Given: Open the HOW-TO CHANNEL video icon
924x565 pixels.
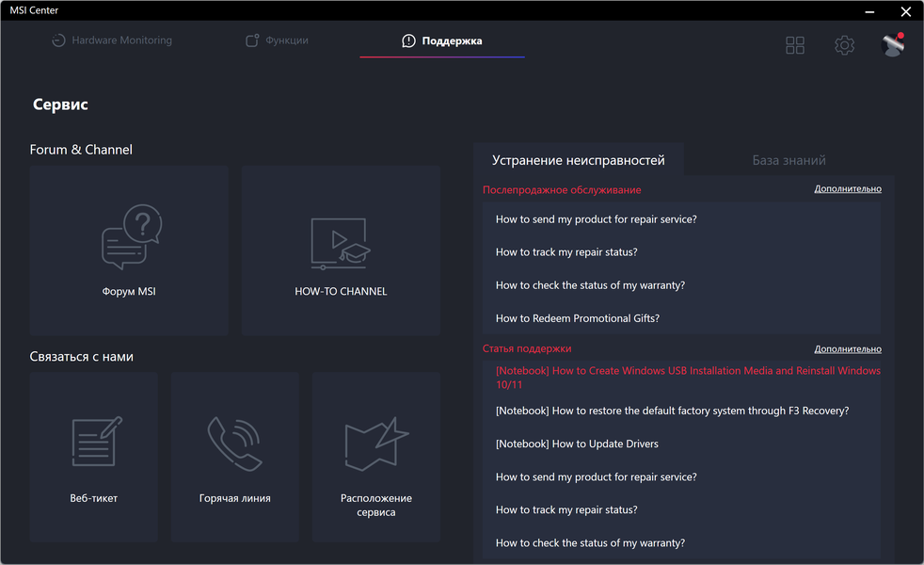Looking at the screenshot, I should [341, 244].
